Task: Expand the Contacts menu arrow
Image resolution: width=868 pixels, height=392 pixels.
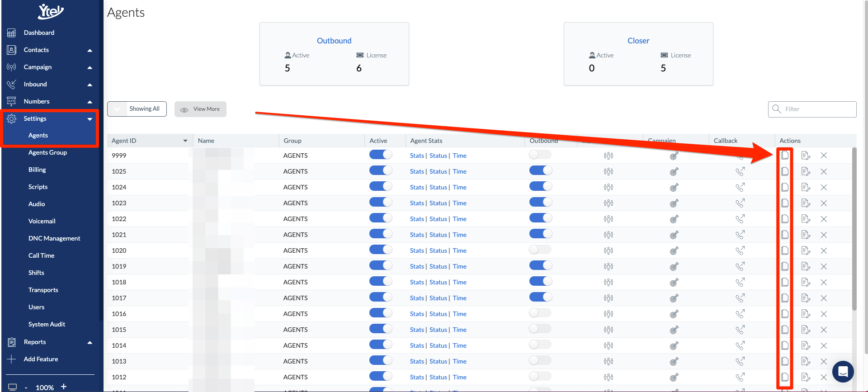Action: point(90,50)
